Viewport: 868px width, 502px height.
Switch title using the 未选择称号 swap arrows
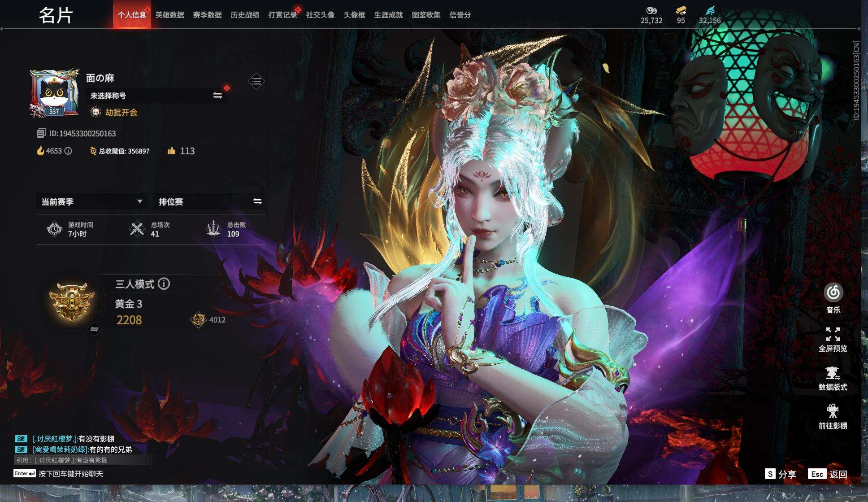[x=217, y=96]
